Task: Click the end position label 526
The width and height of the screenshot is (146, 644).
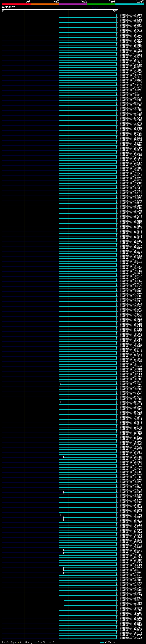Action: click(115, 11)
